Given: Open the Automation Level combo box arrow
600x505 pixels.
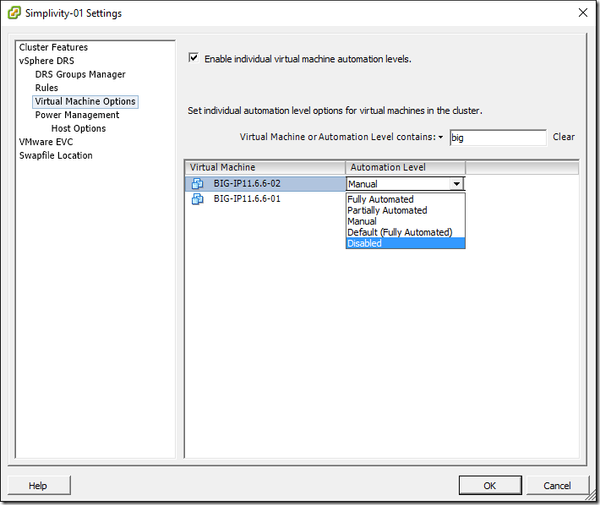Looking at the screenshot, I should tap(456, 184).
